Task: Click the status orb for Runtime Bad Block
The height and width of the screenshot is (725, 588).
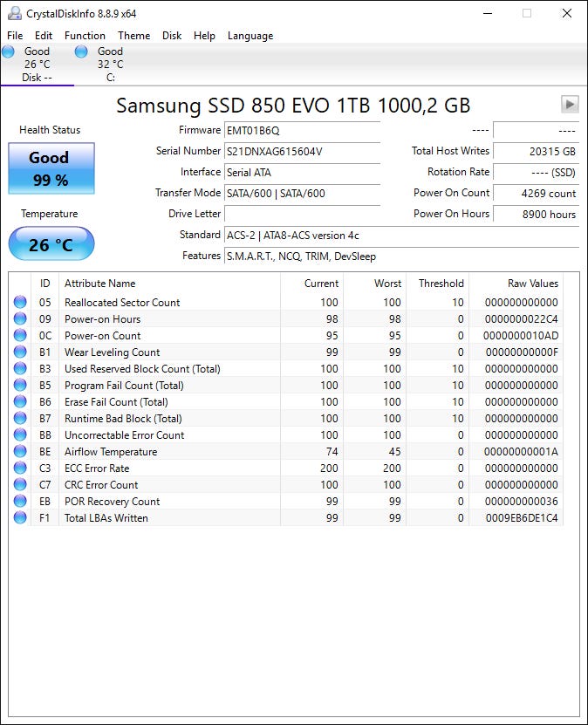Action: point(20,419)
